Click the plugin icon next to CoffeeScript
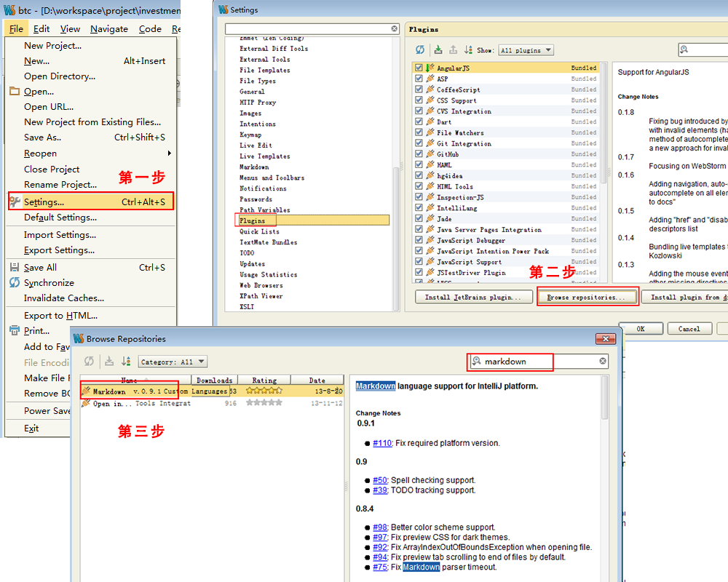The width and height of the screenshot is (728, 582). tap(430, 89)
